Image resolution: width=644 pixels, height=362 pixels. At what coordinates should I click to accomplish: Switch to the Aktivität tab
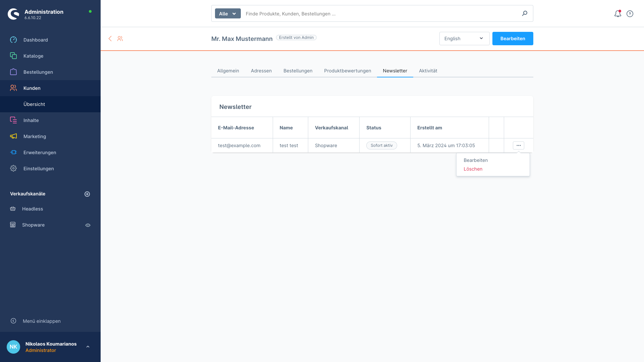pyautogui.click(x=428, y=71)
